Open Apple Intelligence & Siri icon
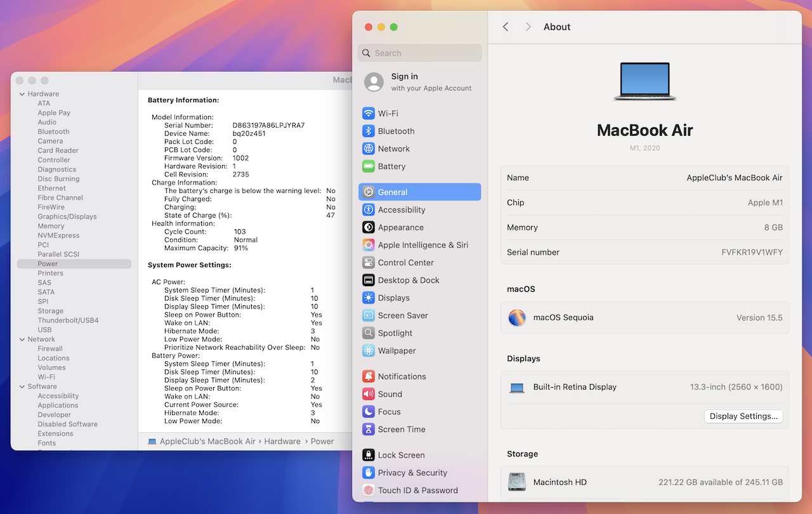812x514 pixels. 369,245
